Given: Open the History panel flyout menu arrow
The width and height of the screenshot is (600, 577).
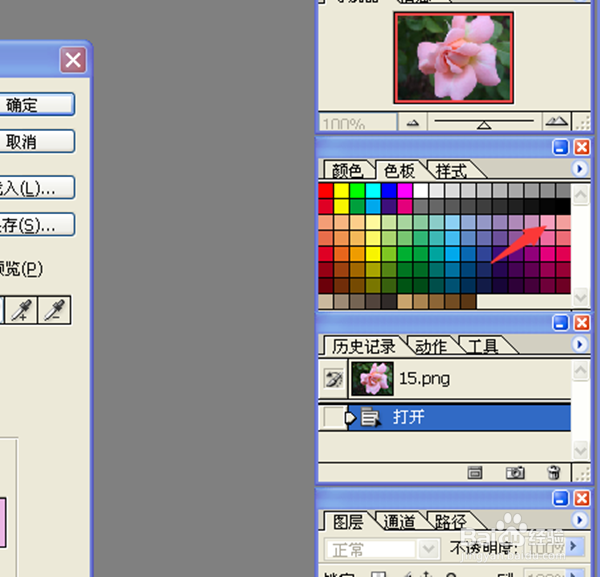Looking at the screenshot, I should [579, 344].
